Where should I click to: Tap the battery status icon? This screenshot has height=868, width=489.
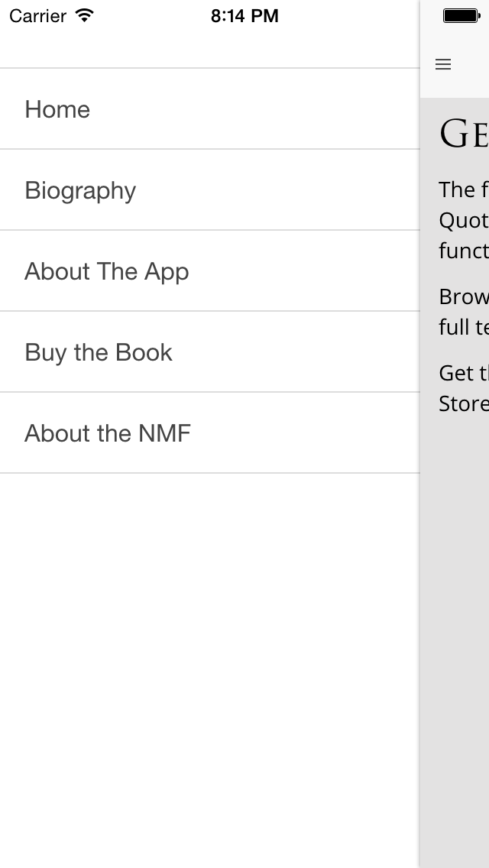click(x=461, y=16)
